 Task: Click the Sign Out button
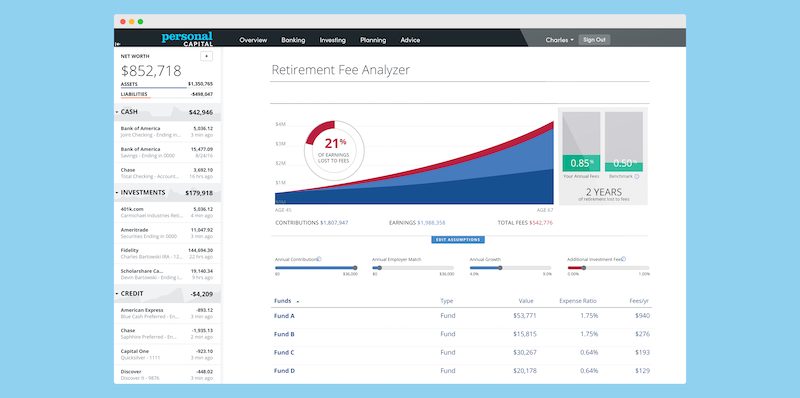click(x=594, y=40)
